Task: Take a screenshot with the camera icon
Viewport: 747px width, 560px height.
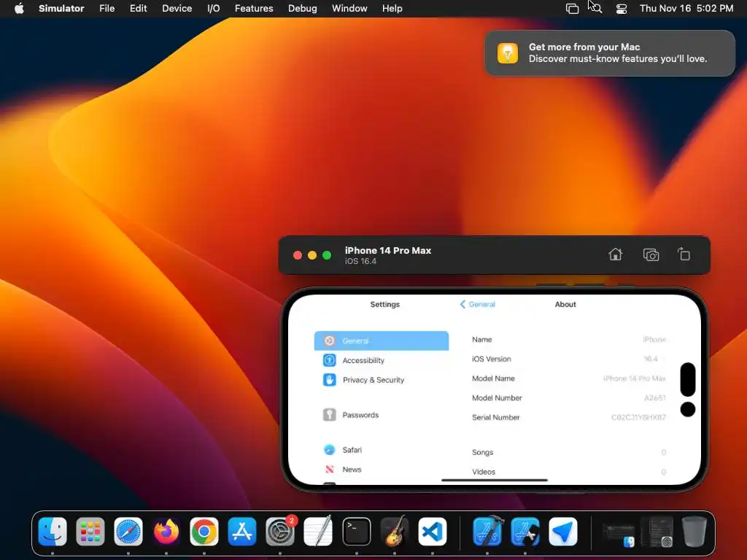Action: 651,254
